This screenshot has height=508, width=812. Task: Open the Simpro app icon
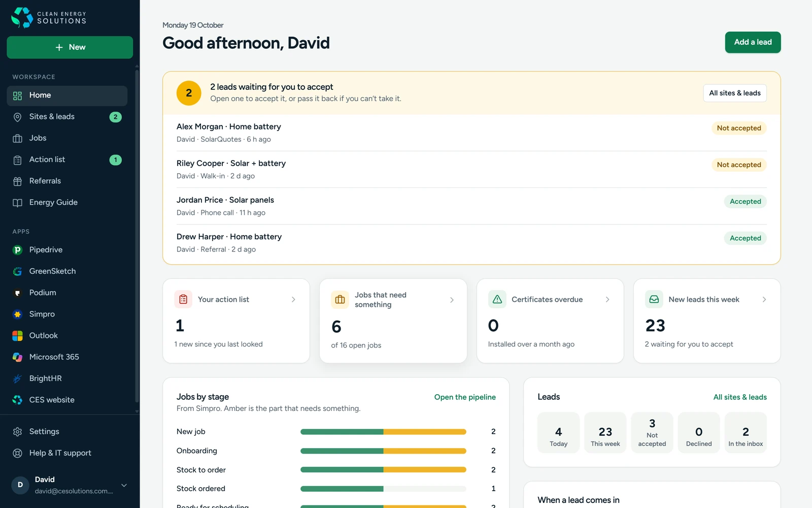tap(17, 314)
